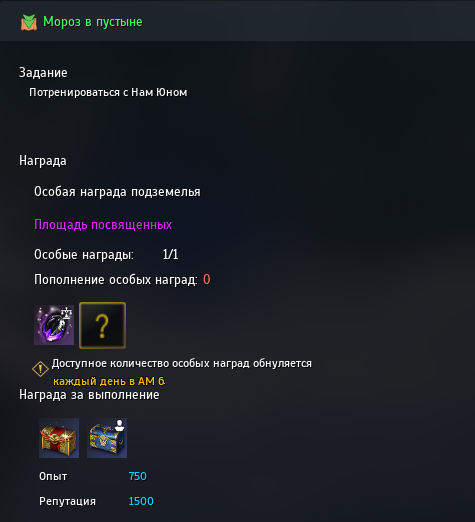Click the Задание section heading
The width and height of the screenshot is (475, 522).
pos(43,73)
